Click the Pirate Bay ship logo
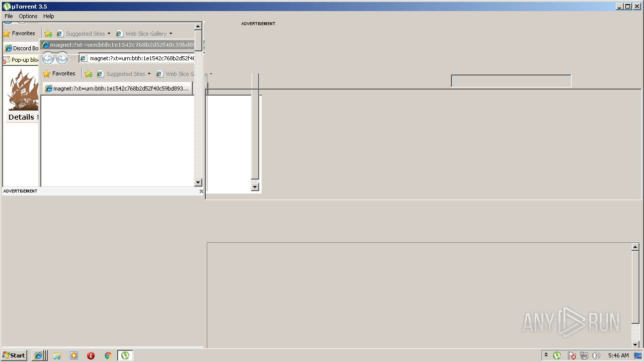 (23, 90)
